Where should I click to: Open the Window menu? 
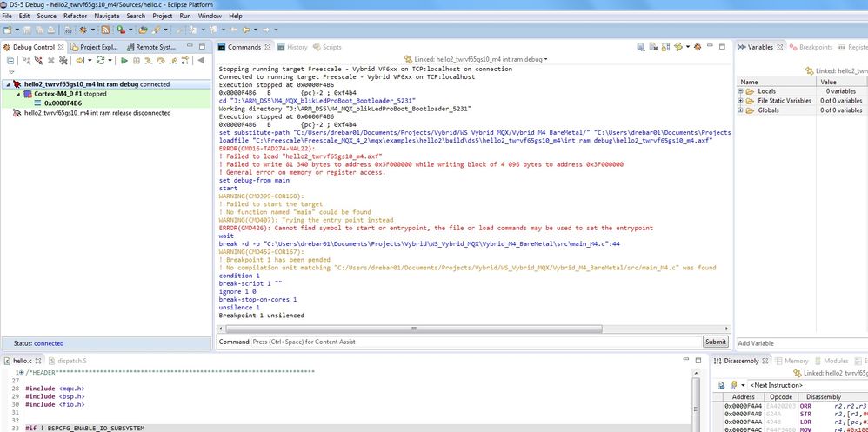[210, 16]
